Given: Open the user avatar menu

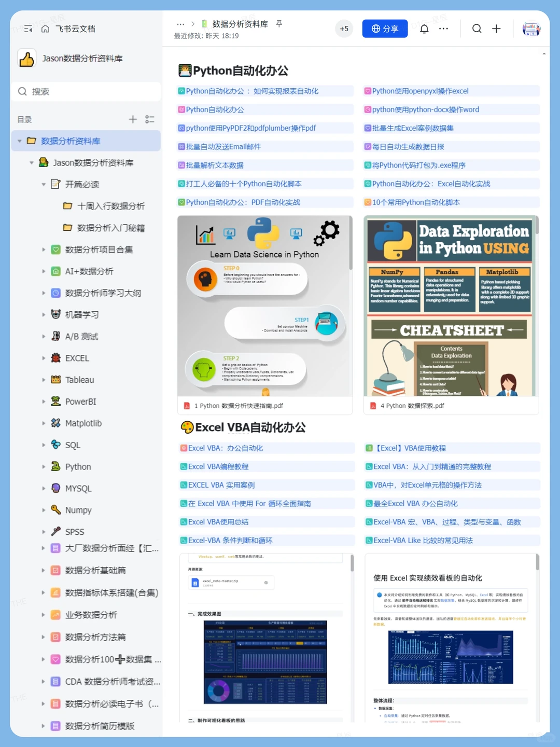Looking at the screenshot, I should pyautogui.click(x=531, y=29).
